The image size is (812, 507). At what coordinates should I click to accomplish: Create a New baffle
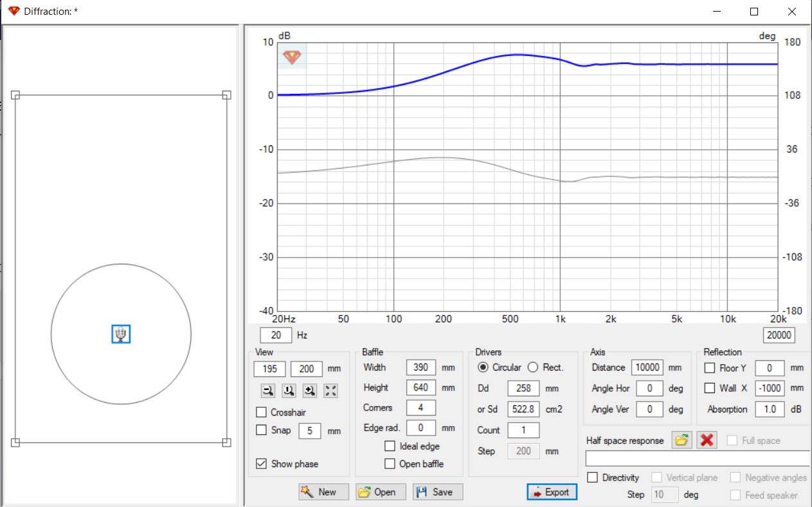pyautogui.click(x=324, y=492)
